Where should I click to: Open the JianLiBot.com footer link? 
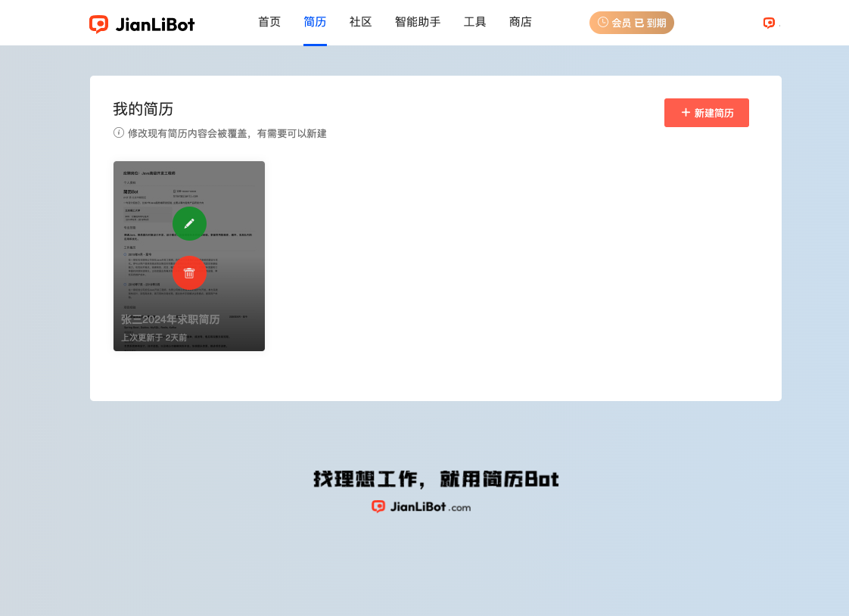(421, 506)
